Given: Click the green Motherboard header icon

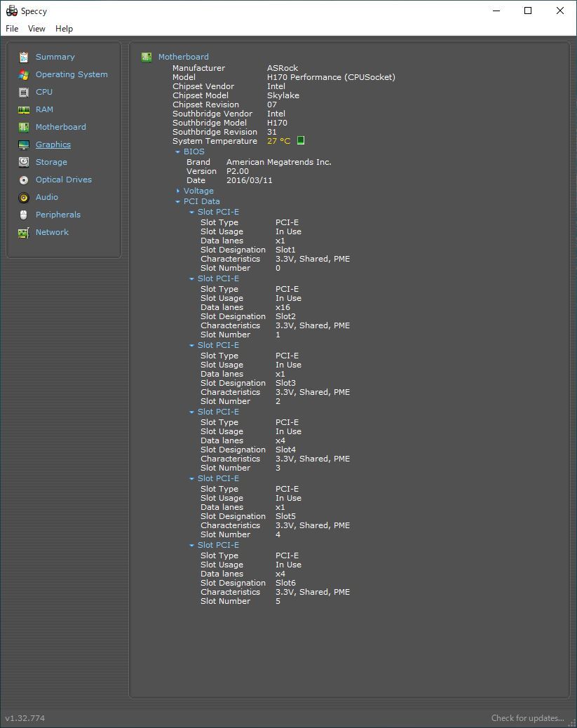Looking at the screenshot, I should point(147,57).
